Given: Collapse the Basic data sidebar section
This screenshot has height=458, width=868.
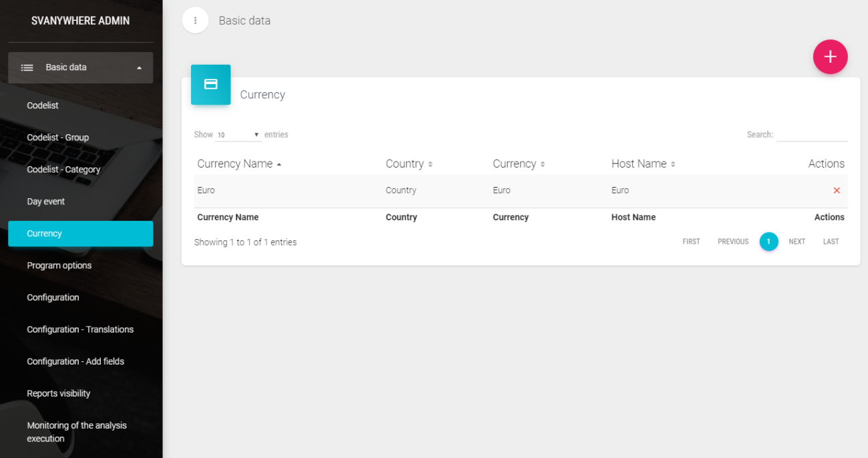Looking at the screenshot, I should pyautogui.click(x=139, y=67).
